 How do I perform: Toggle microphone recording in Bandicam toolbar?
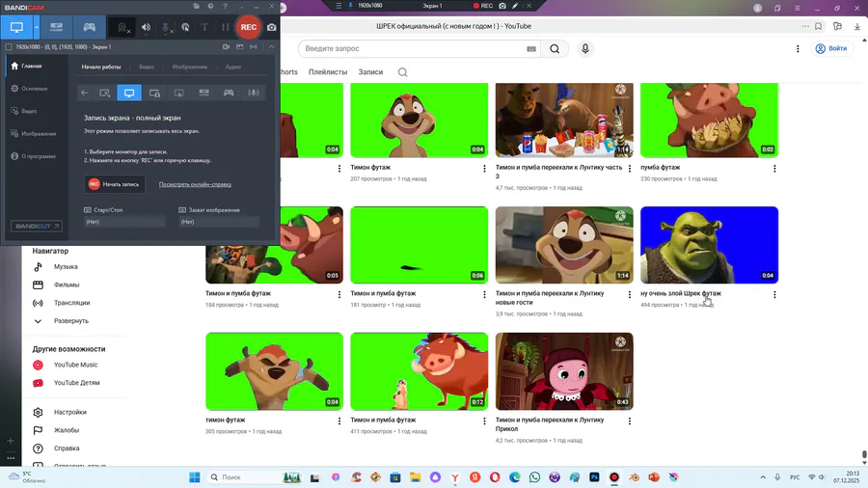click(x=166, y=28)
